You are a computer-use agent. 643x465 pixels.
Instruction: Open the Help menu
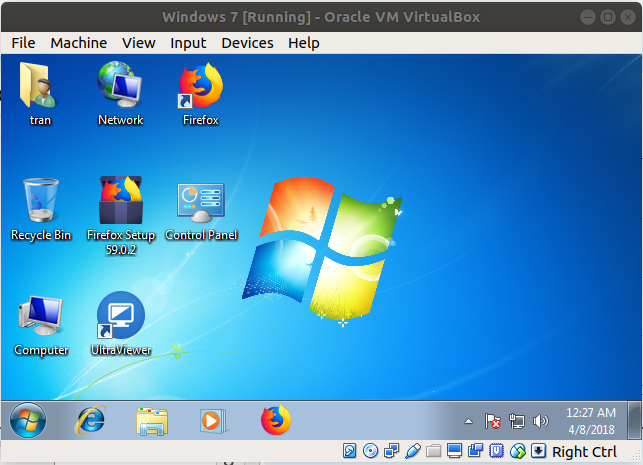click(303, 43)
